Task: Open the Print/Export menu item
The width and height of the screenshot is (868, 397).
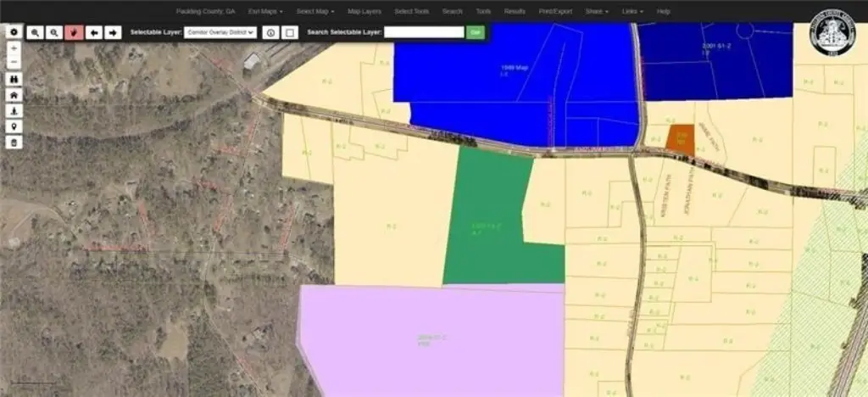Action: pyautogui.click(x=554, y=11)
